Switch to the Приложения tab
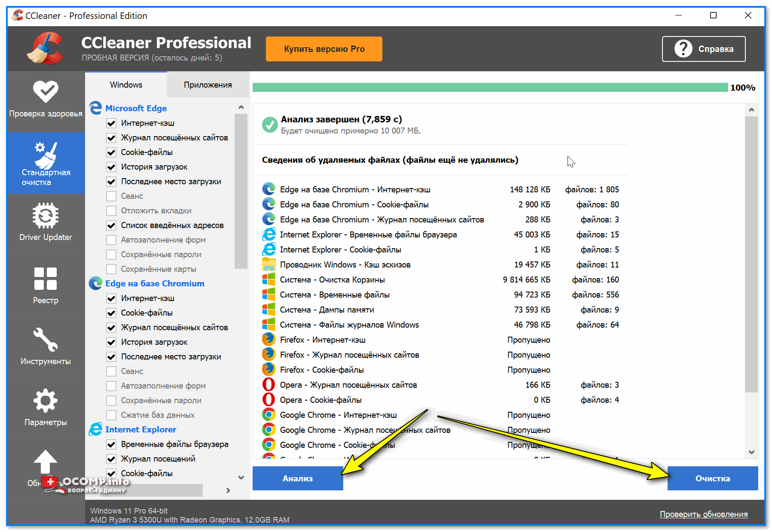 (208, 85)
